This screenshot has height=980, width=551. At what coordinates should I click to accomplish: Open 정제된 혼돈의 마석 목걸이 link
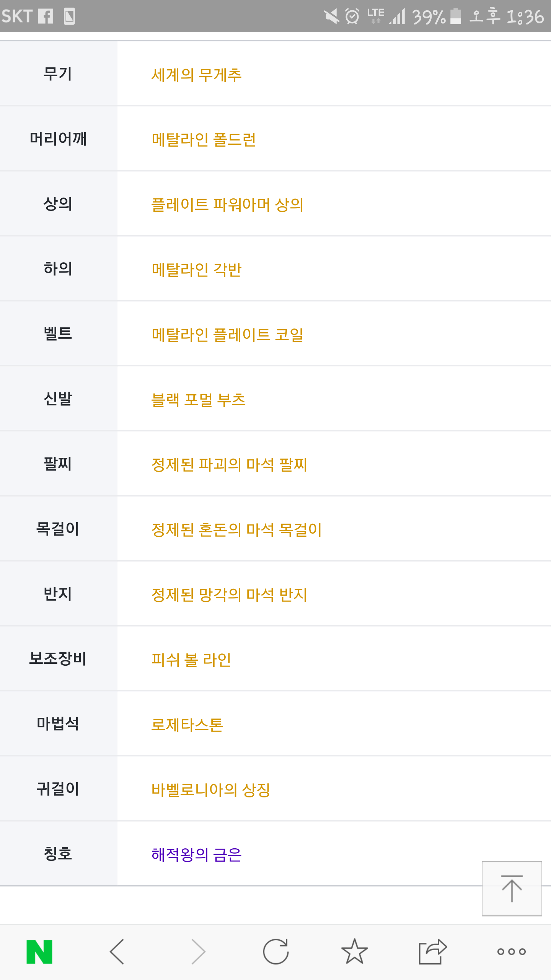tap(236, 530)
